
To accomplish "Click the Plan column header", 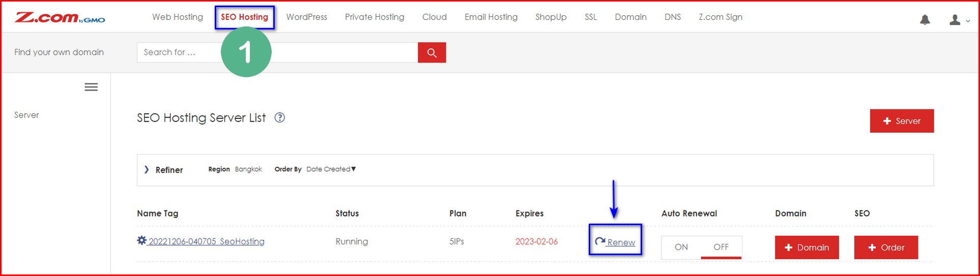I will [458, 213].
